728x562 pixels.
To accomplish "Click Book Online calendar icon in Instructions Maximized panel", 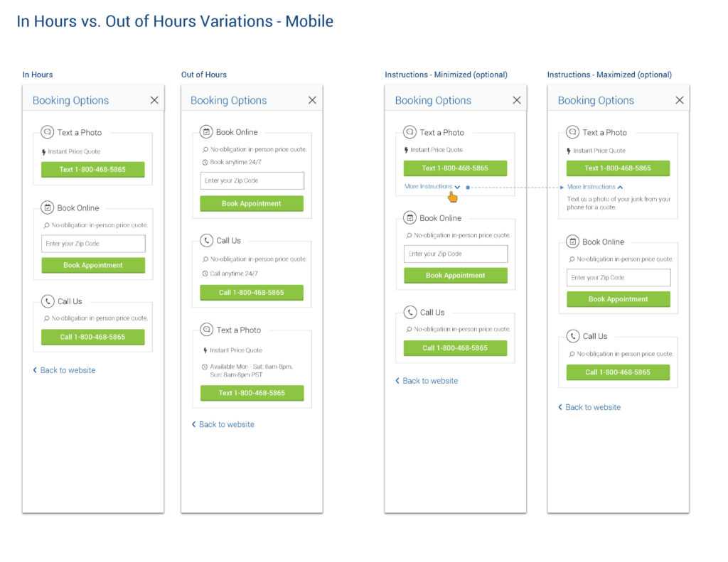I will 573,242.
